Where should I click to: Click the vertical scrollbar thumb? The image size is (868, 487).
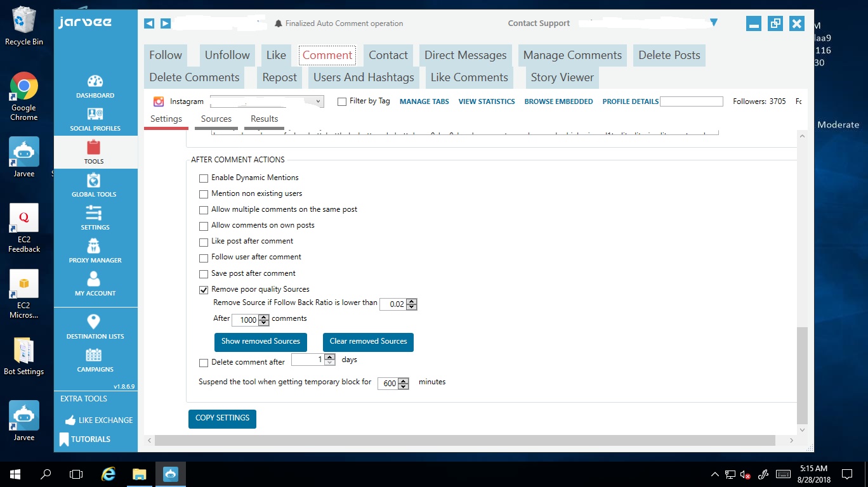802,375
